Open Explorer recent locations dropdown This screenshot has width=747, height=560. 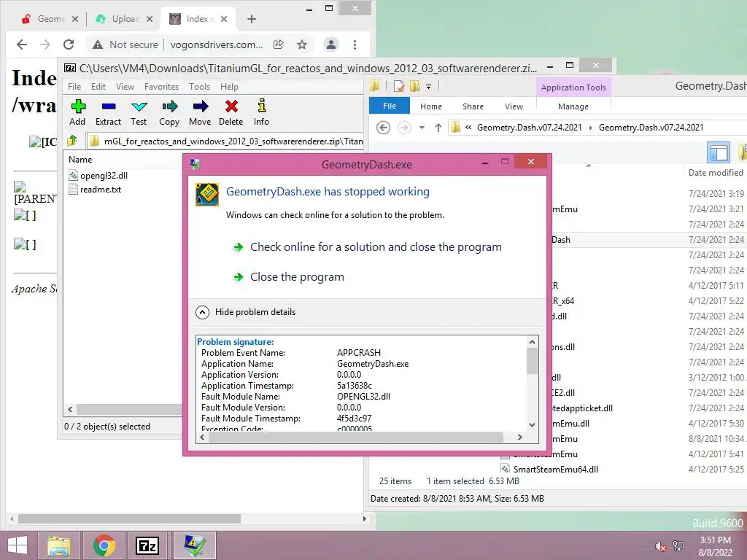pos(422,128)
